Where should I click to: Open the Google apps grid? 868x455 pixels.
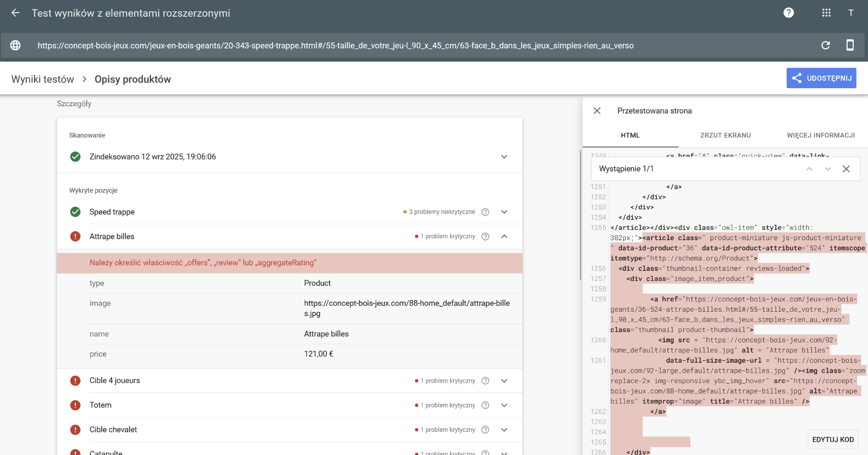click(x=826, y=13)
